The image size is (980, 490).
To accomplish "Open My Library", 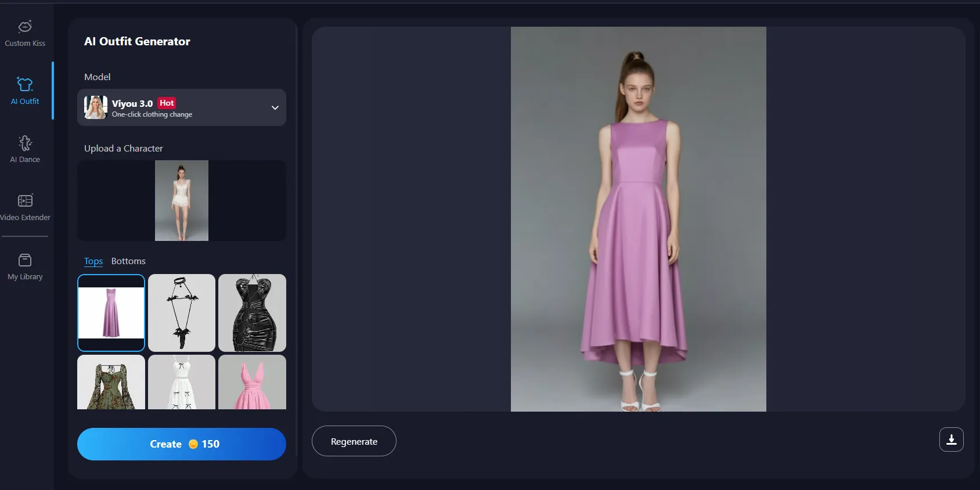I will point(25,267).
